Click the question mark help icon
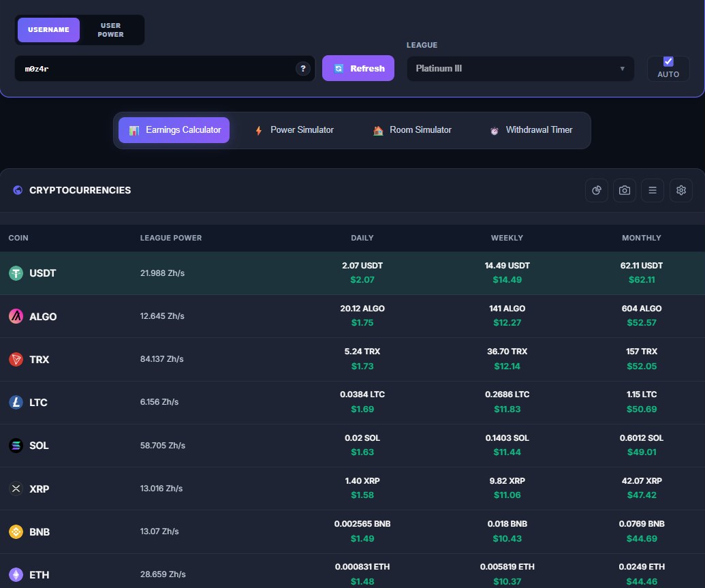 [x=303, y=68]
